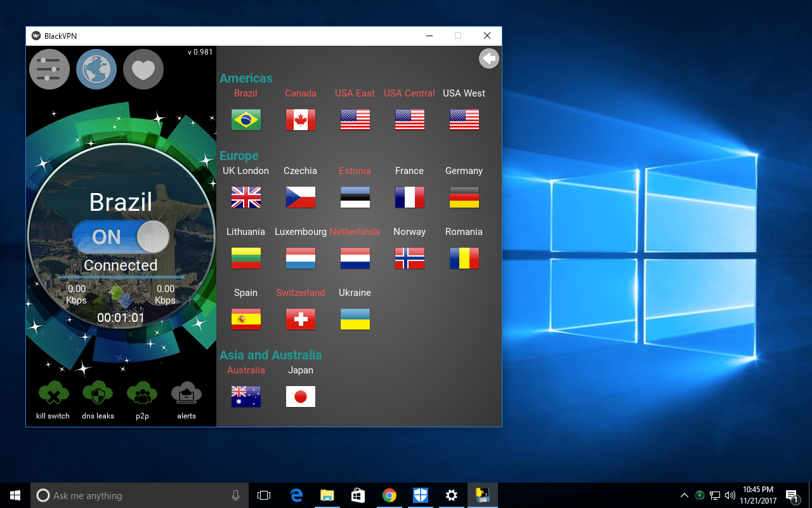Click the "Europe" region heading
812x508 pixels.
click(239, 156)
